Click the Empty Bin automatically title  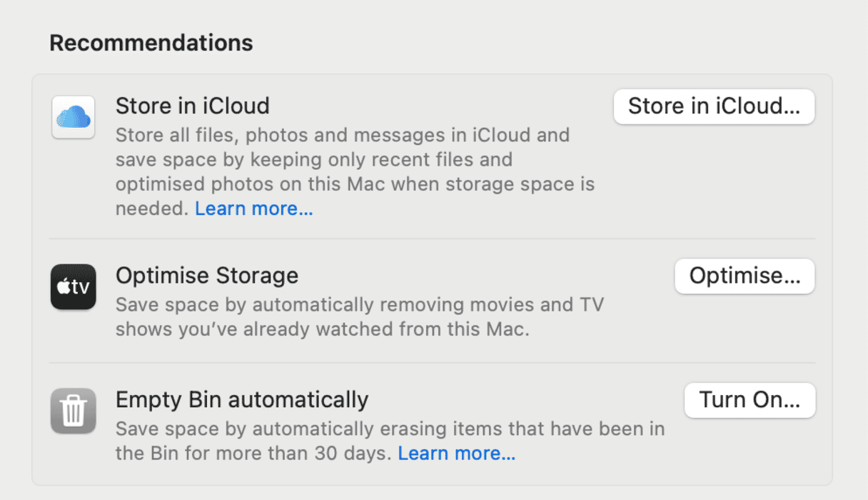point(242,399)
